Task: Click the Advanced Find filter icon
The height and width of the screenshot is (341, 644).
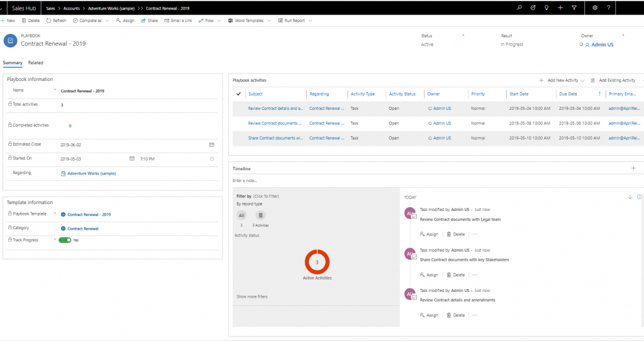Action: point(573,8)
